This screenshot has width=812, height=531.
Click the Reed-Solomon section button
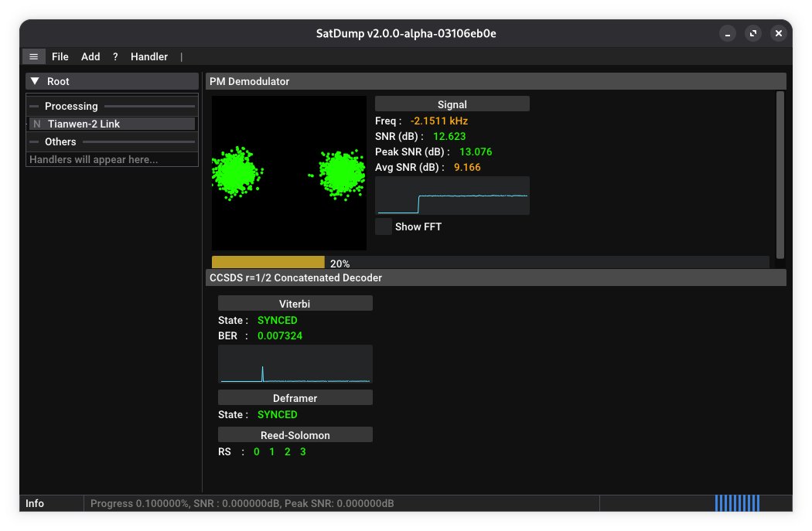[295, 434]
